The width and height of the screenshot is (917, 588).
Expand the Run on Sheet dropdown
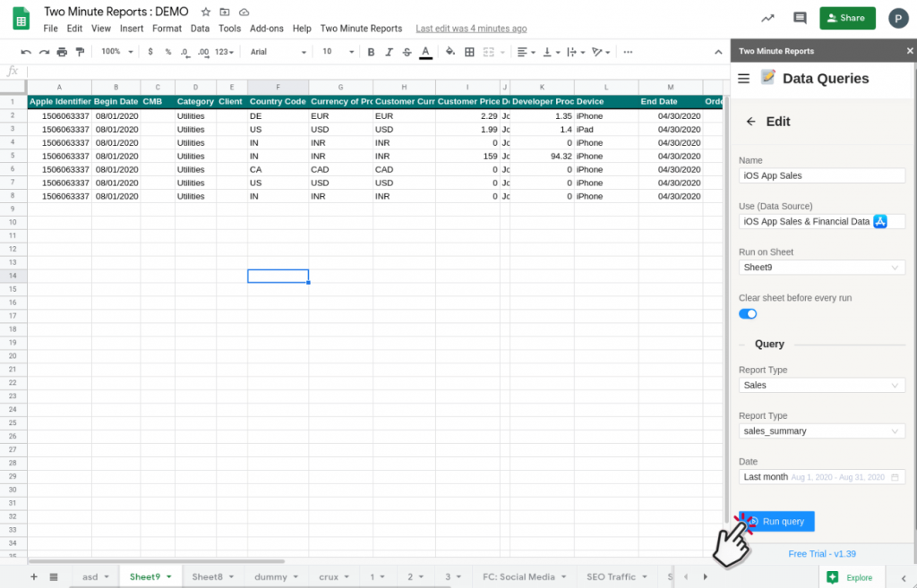point(822,267)
